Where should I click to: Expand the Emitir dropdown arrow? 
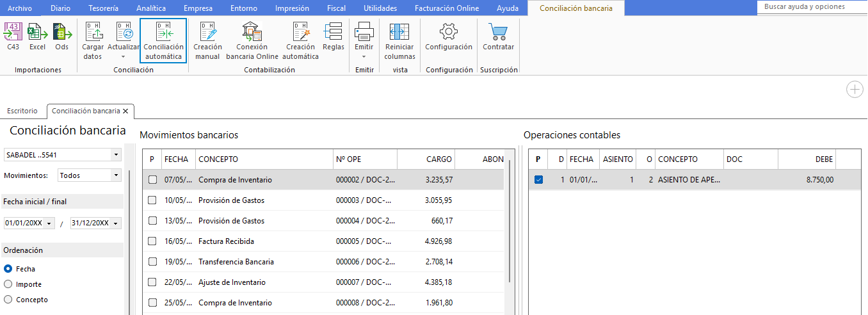click(x=364, y=57)
